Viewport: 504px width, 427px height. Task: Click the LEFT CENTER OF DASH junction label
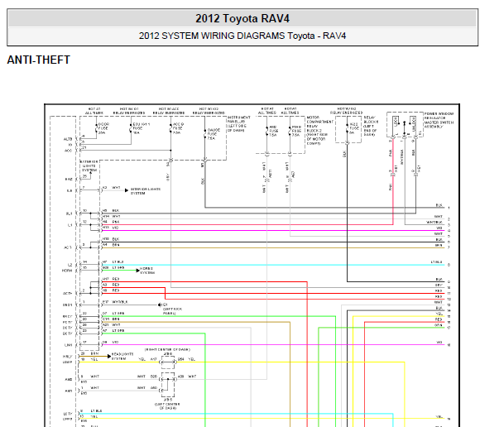pyautogui.click(x=167, y=405)
